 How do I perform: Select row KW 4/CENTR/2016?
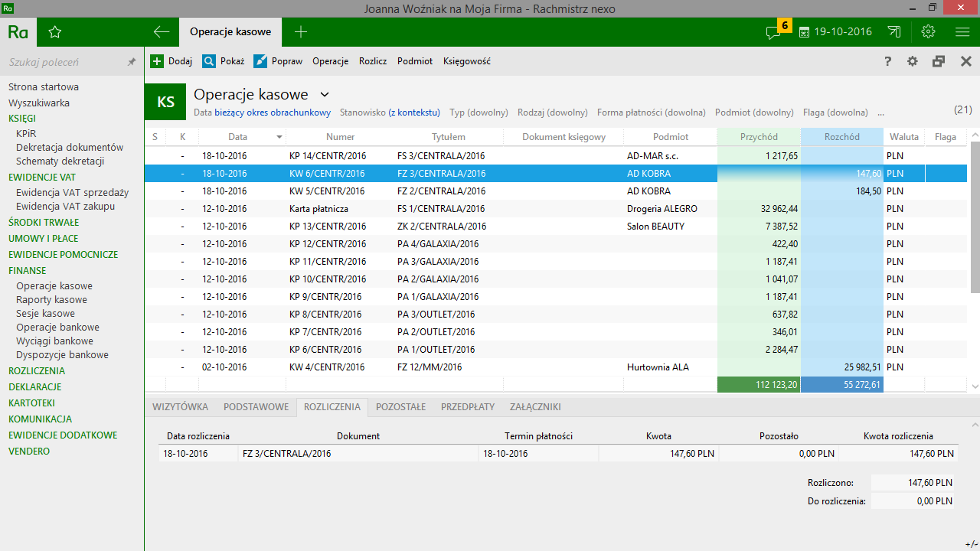click(555, 367)
